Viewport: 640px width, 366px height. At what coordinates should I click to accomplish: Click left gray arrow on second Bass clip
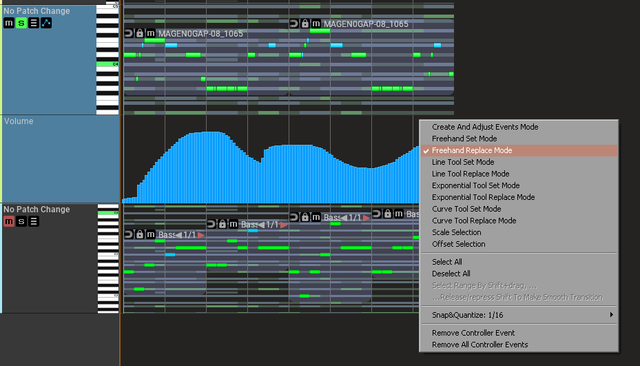click(x=261, y=224)
